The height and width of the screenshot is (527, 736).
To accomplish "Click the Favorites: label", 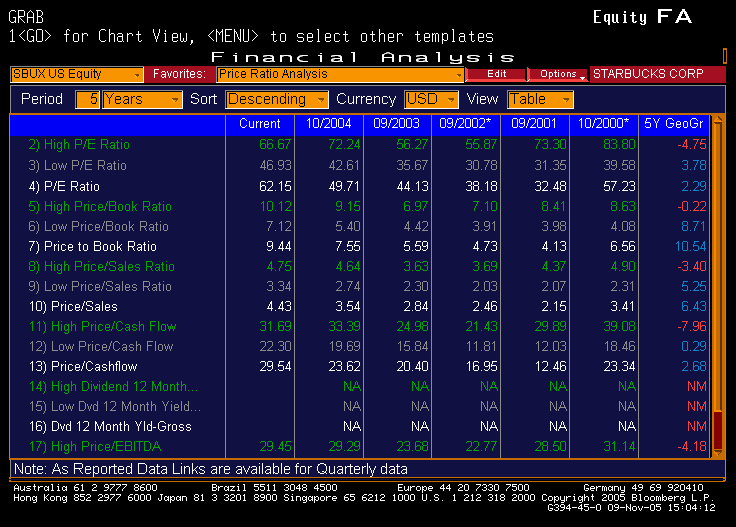I will 179,74.
